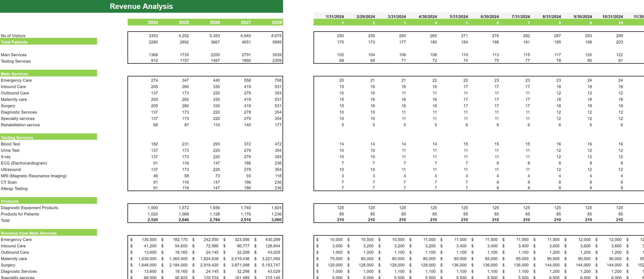Click the green Testing Services section header
The width and height of the screenshot is (644, 279).
[x=49, y=137]
